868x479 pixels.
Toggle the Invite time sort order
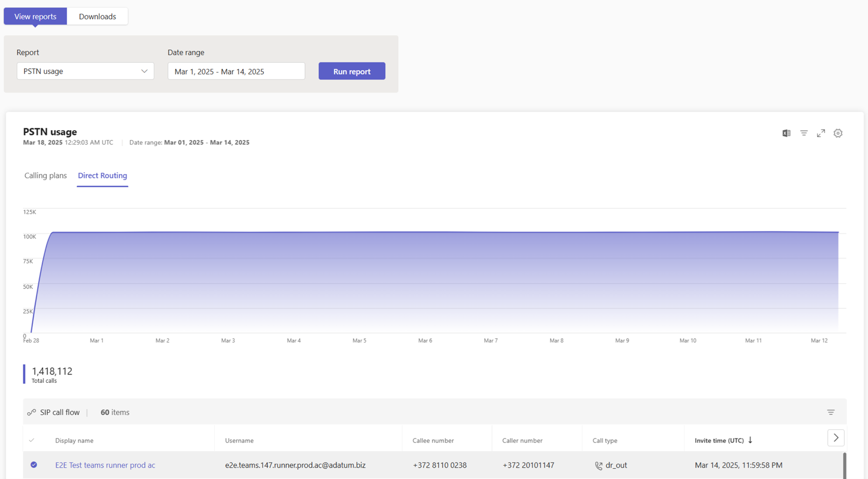(x=751, y=440)
